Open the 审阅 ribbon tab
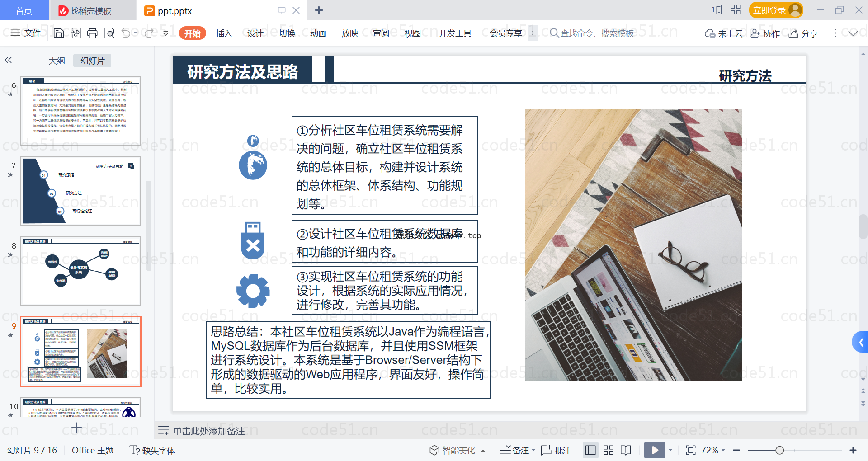The height and width of the screenshot is (461, 868). [381, 33]
